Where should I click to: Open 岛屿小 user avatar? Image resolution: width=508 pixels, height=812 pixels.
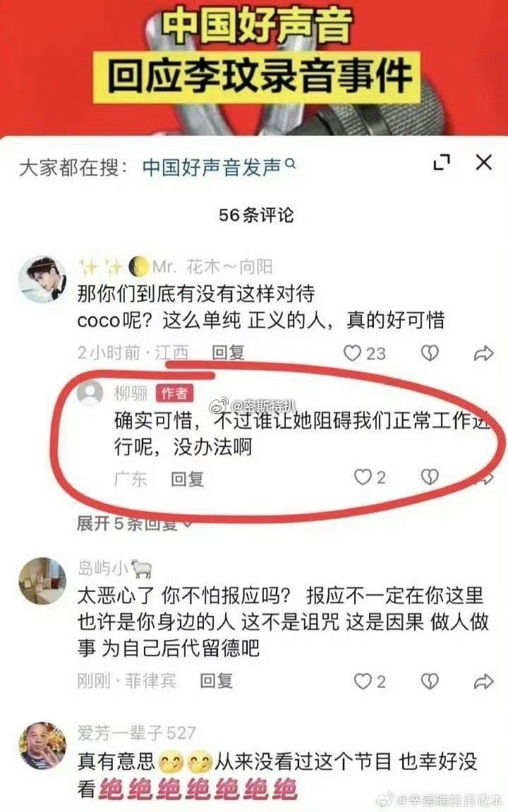(42, 581)
